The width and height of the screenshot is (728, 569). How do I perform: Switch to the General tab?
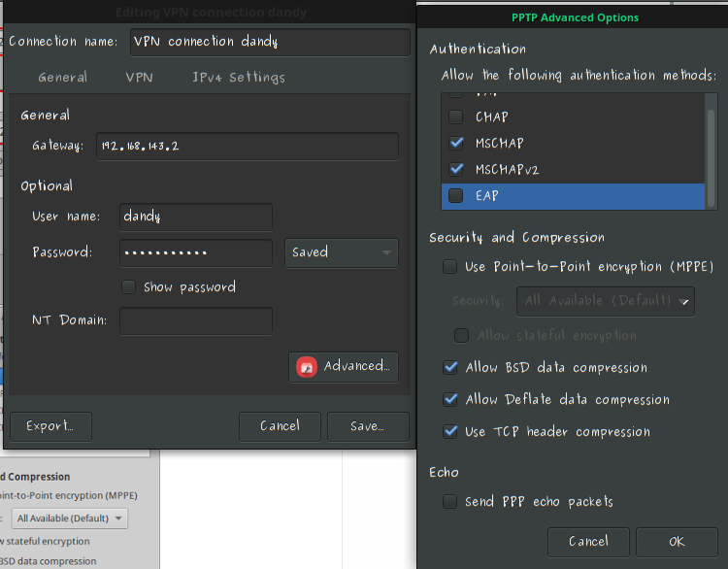63,78
